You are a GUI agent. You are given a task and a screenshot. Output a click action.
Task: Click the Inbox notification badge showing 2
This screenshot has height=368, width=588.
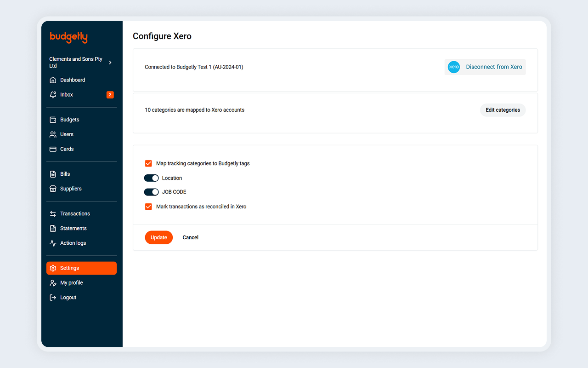110,94
